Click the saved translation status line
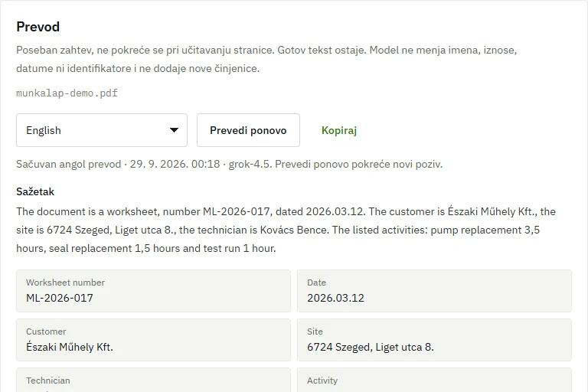Screen dimensions: 588x392 pyautogui.click(x=229, y=165)
